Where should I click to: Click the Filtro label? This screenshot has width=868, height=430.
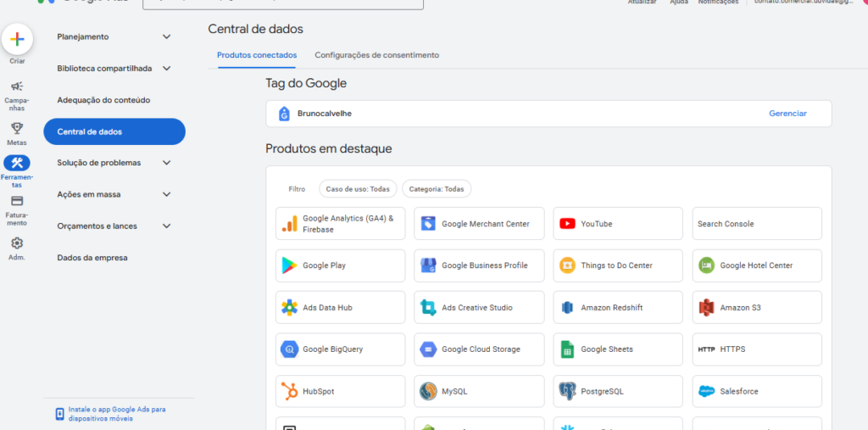297,189
